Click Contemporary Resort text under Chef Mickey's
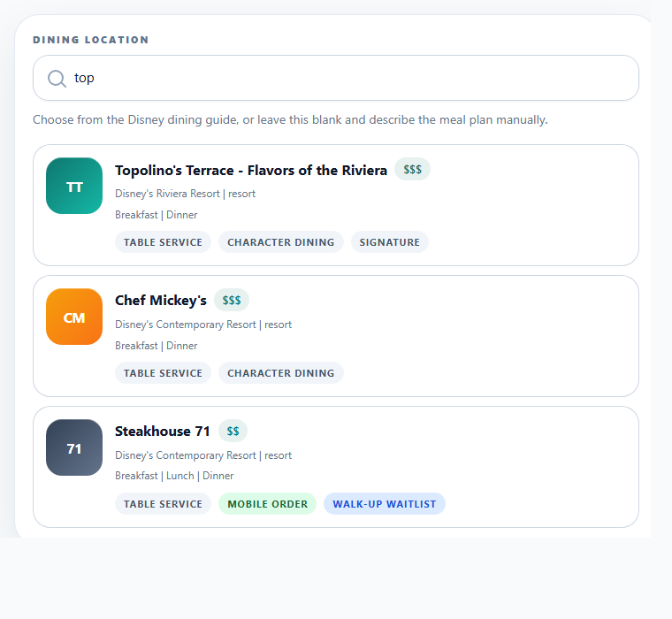 (x=203, y=325)
